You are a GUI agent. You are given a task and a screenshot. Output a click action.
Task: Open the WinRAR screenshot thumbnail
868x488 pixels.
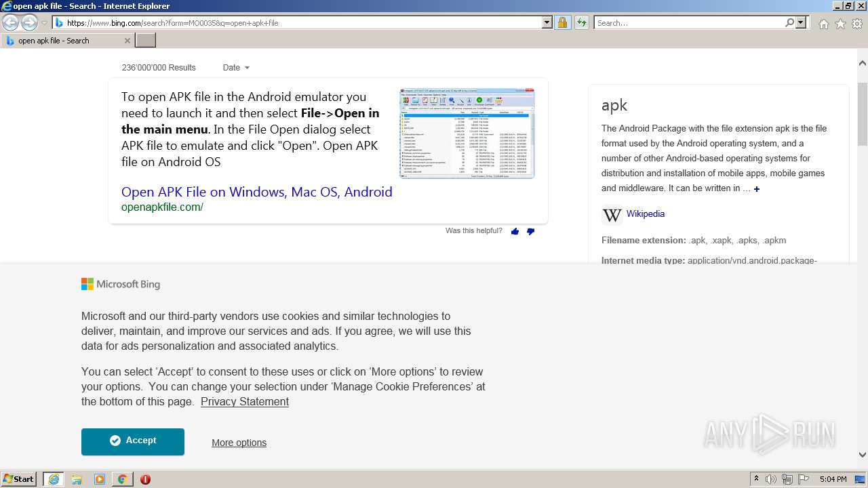[467, 134]
